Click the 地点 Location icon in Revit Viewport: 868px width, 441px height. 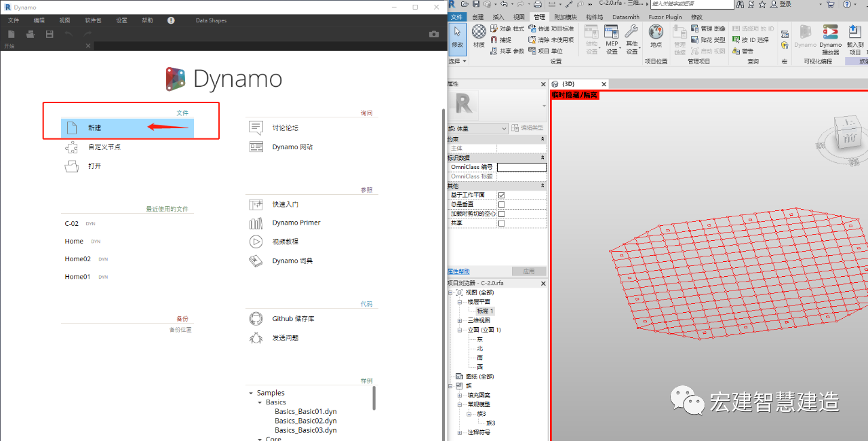tap(656, 37)
